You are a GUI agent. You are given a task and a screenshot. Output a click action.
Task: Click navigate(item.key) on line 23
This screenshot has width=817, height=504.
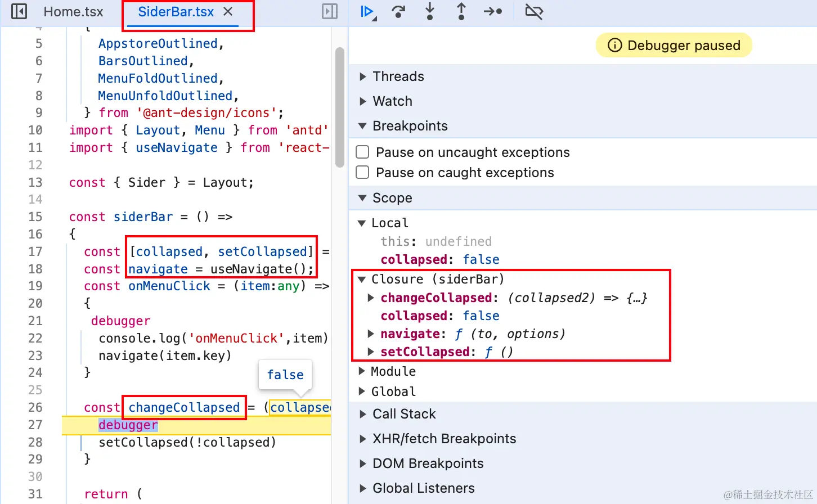click(165, 355)
